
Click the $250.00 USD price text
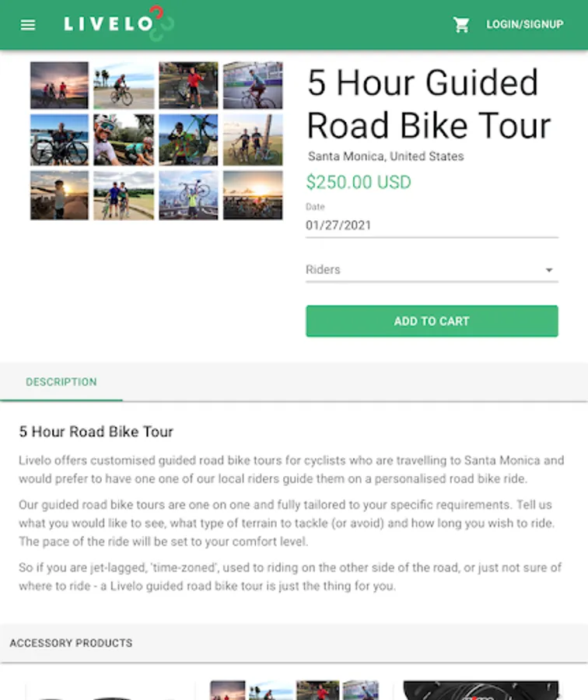359,182
